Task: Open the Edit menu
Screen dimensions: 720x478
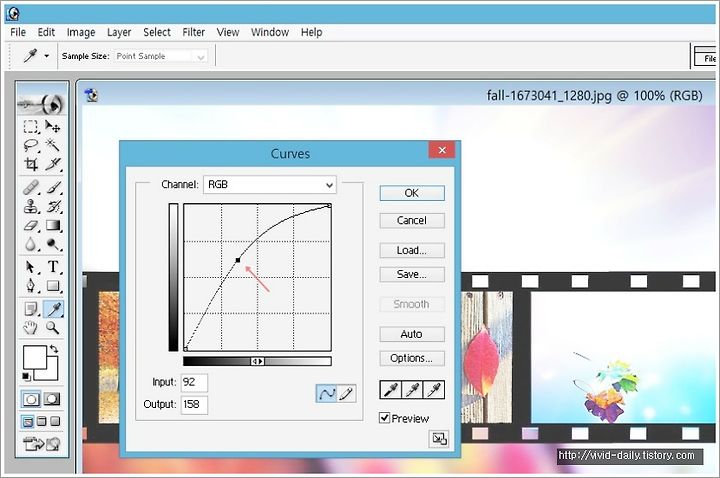Action: click(46, 32)
